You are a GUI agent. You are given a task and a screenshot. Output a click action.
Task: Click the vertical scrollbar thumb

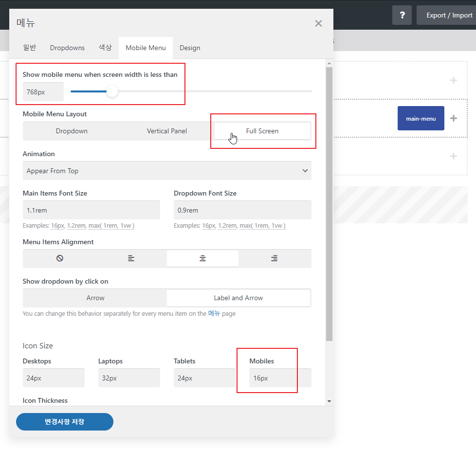[x=329, y=204]
